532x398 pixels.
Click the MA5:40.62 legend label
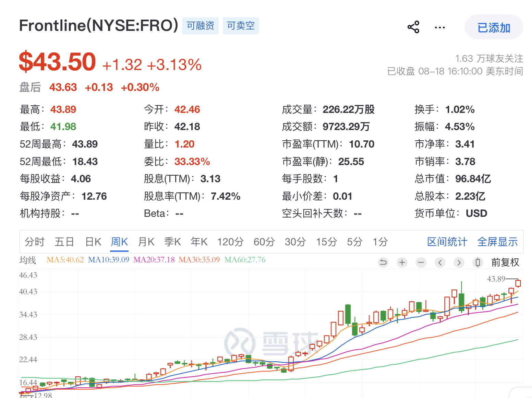(65, 260)
